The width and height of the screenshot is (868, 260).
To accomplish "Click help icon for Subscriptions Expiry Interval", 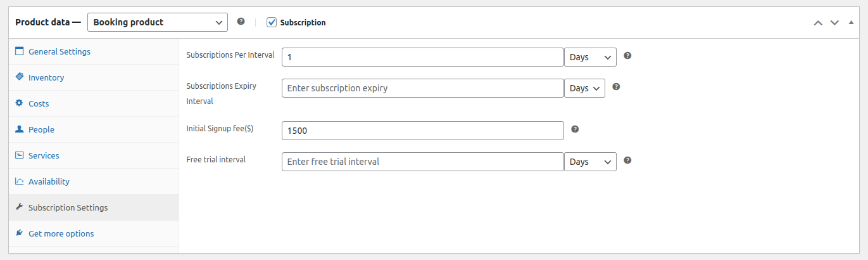I will click(616, 87).
